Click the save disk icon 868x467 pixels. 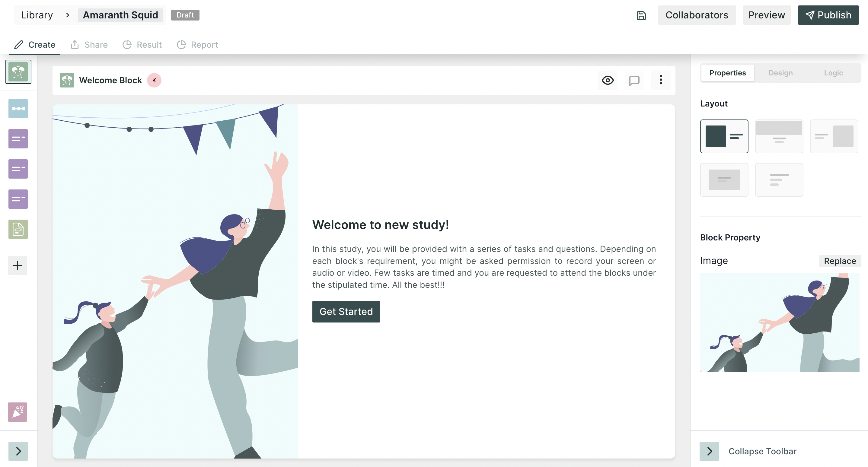click(x=641, y=15)
